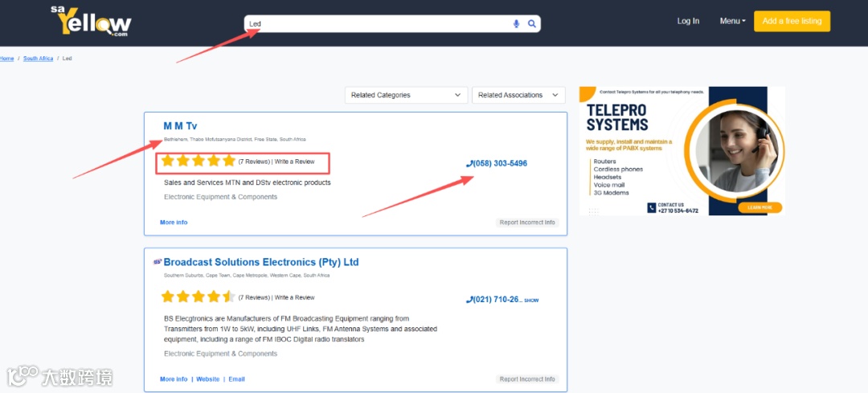Image resolution: width=868 pixels, height=393 pixels.
Task: Click the Email link for Broadcast Solutions
Action: tap(237, 379)
